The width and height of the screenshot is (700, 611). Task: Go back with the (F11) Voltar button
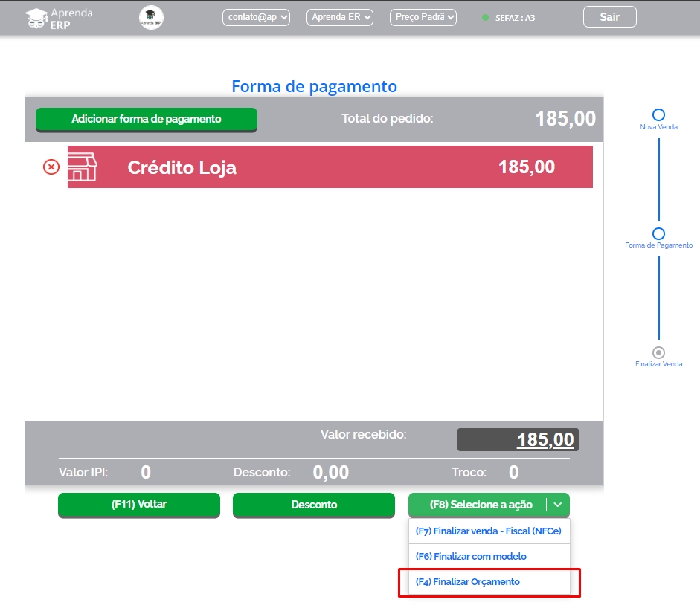tap(139, 504)
